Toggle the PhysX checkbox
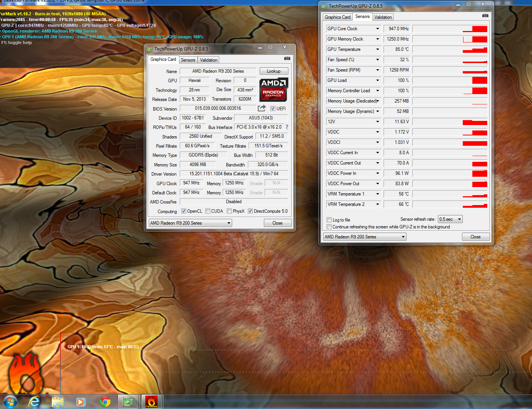 point(229,211)
